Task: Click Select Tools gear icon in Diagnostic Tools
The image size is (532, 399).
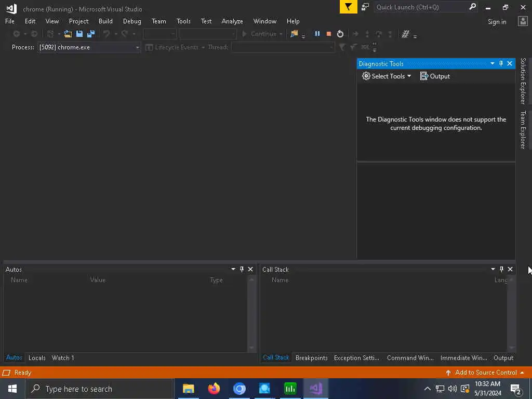Action: click(366, 76)
